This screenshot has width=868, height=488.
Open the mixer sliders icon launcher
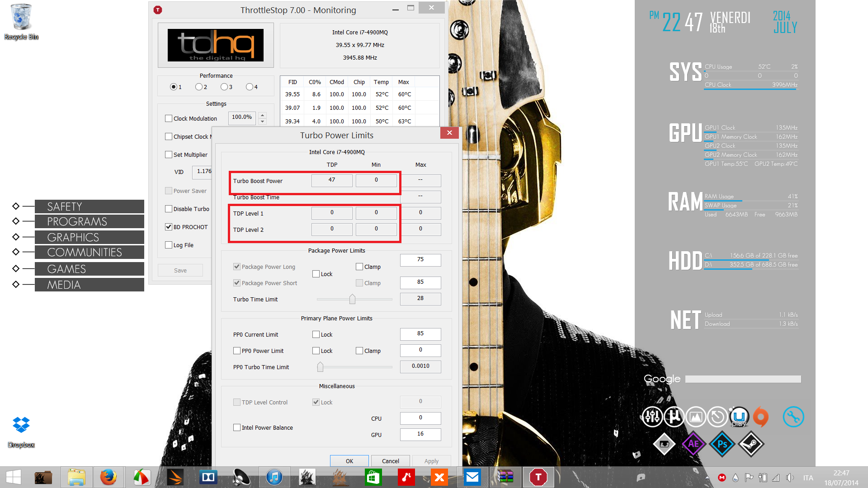point(652,417)
